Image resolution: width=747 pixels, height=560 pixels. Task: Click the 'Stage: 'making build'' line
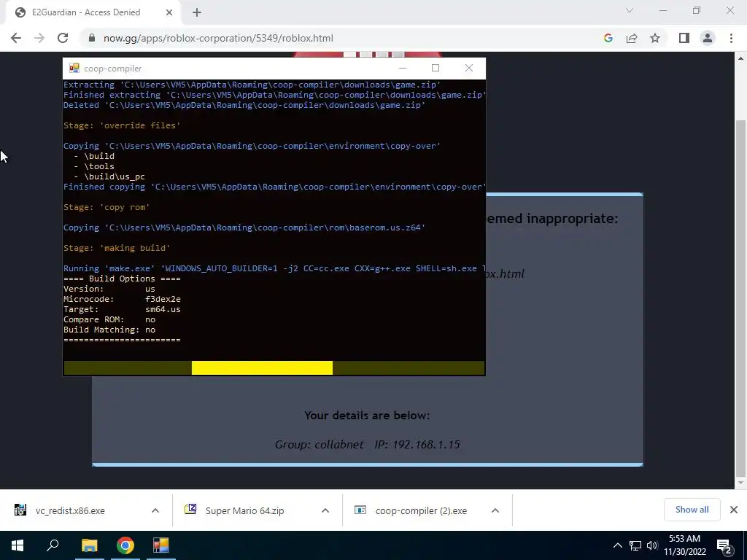click(x=117, y=248)
